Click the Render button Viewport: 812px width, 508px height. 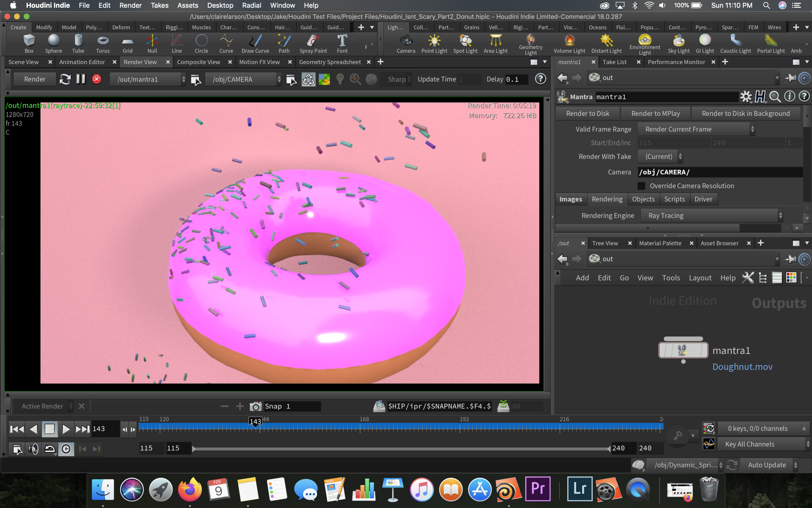(34, 79)
